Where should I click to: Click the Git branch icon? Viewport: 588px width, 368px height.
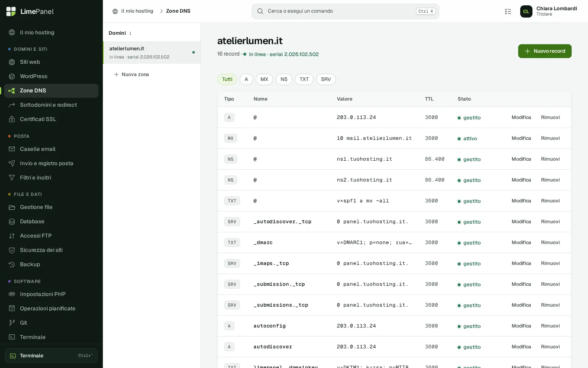click(x=12, y=323)
